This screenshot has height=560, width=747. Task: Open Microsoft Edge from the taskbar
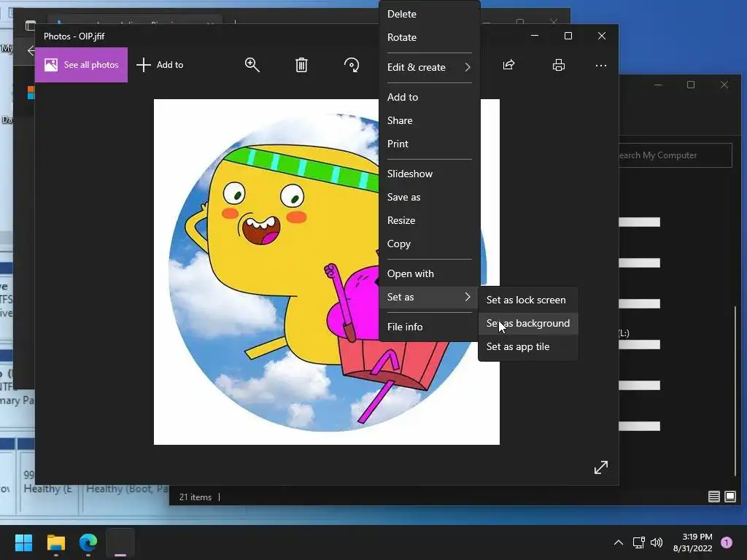[x=88, y=542]
